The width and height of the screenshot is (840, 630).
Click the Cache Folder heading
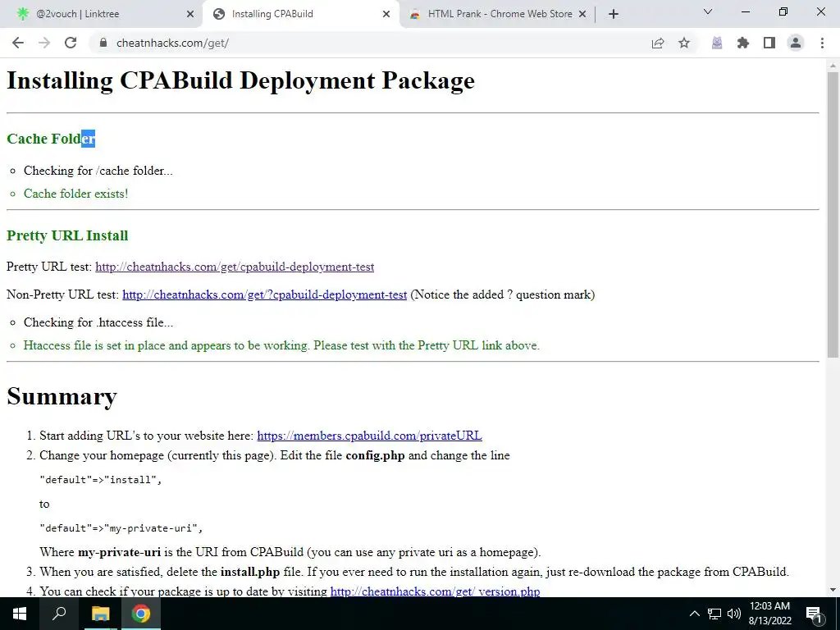(x=51, y=139)
